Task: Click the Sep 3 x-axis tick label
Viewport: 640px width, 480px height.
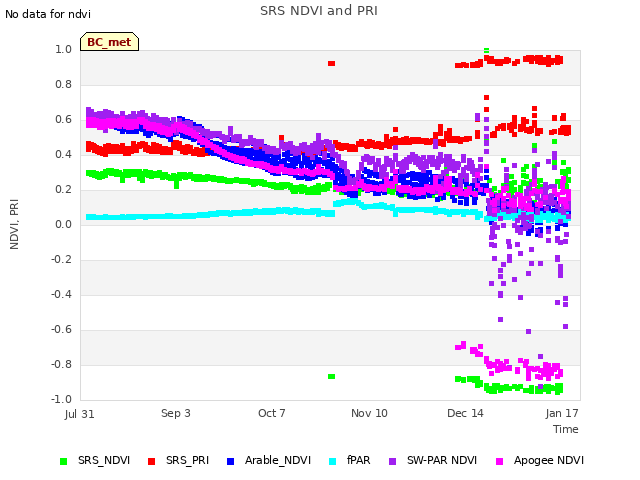Action: click(x=176, y=413)
